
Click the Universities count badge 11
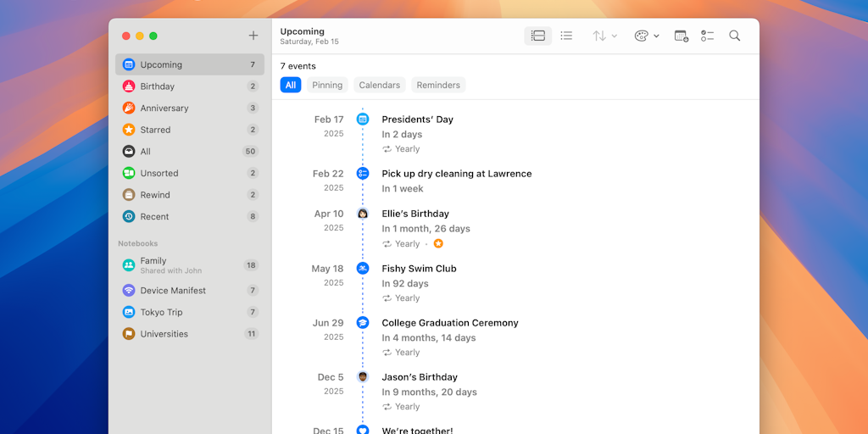coord(251,334)
